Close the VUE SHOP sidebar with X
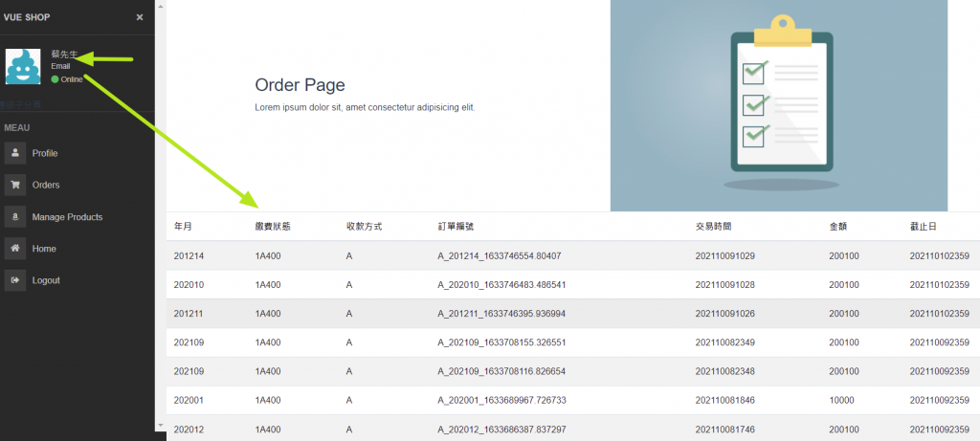Viewport: 980px width, 441px height. [140, 17]
